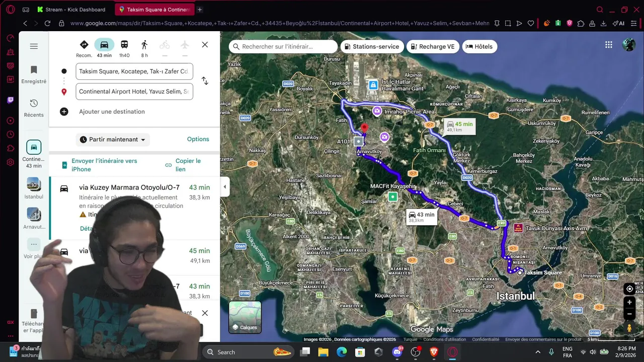The width and height of the screenshot is (644, 362).
Task: Select the driving mode showing 43 min
Action: point(104,45)
